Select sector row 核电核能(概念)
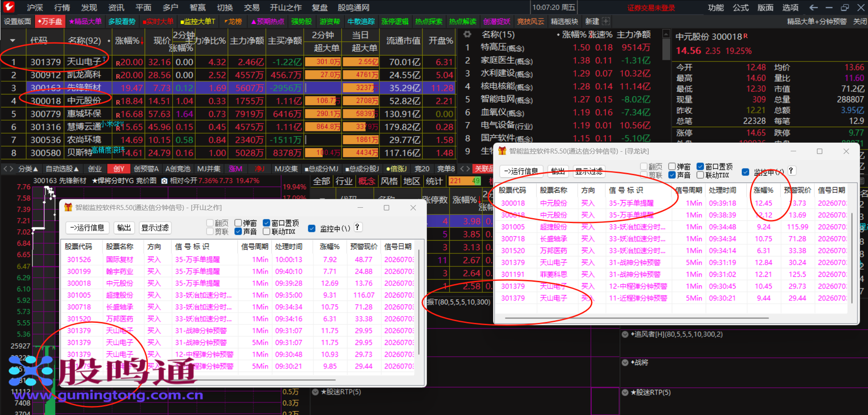Screen dimensions: 868x415 point(561,86)
